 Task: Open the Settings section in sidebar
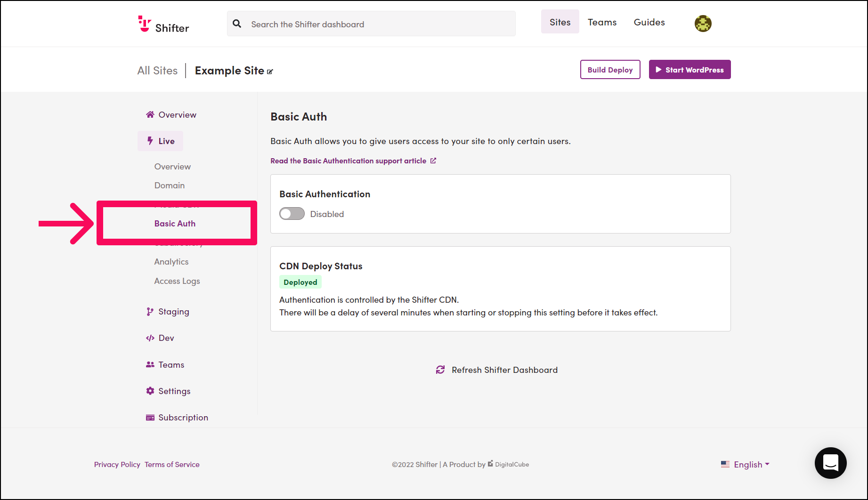click(168, 391)
